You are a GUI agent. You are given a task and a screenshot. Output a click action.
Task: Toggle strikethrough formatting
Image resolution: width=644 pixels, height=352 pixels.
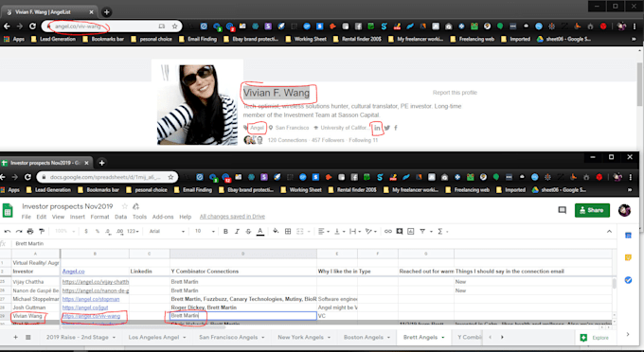248,232
